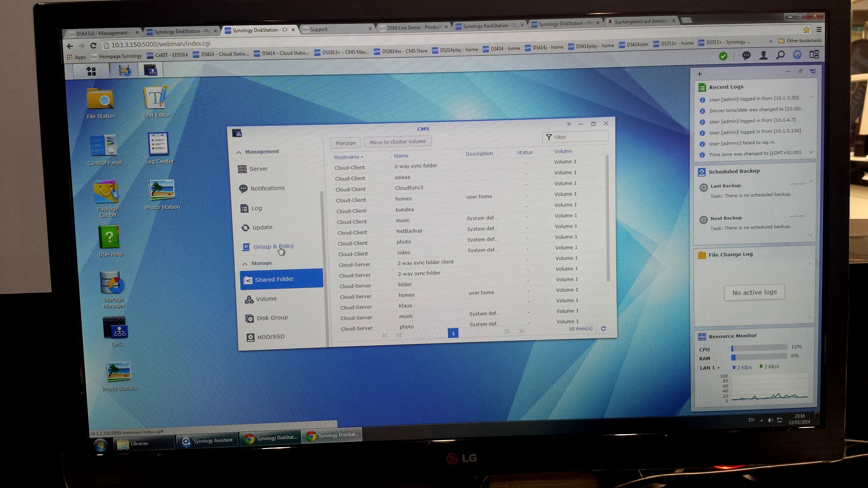The height and width of the screenshot is (488, 868).
Task: Add a widget with the plus icon
Action: pyautogui.click(x=700, y=74)
